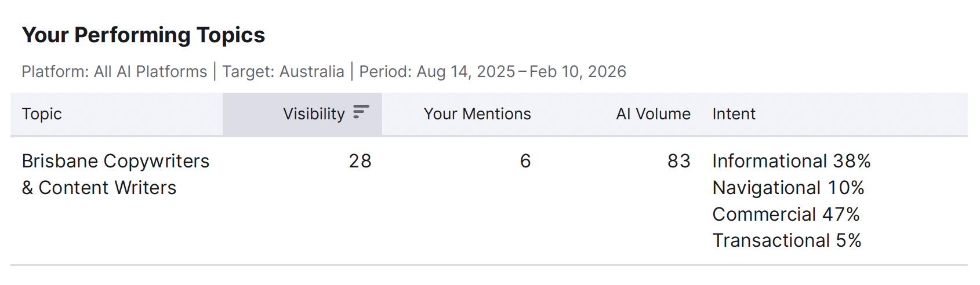
Task: Click the Feb 10, 2026 end date
Action: [x=578, y=72]
